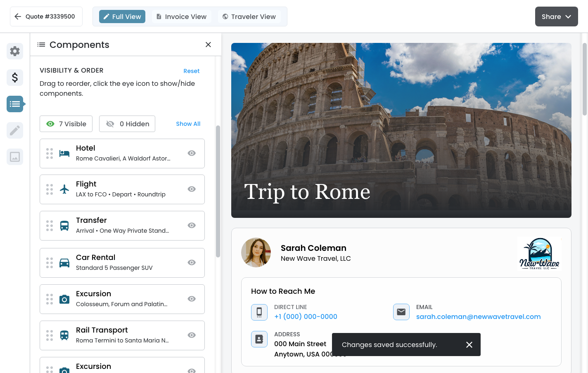The image size is (588, 373).
Task: Open the settings gear in sidebar
Action: coord(15,51)
